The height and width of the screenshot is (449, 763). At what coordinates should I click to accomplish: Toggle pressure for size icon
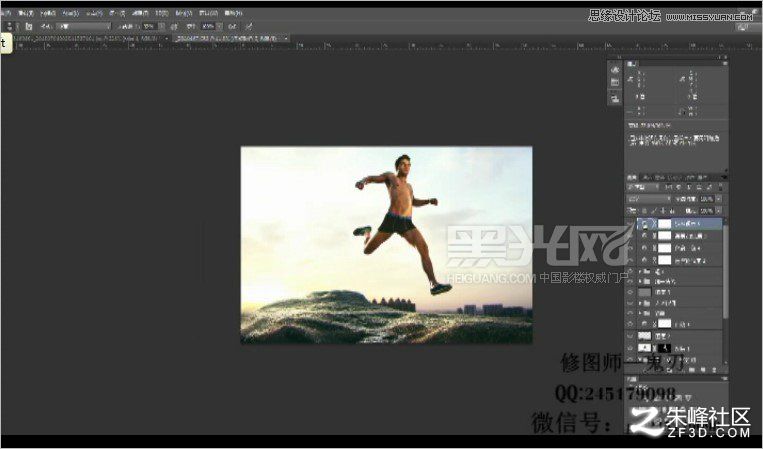[248, 27]
